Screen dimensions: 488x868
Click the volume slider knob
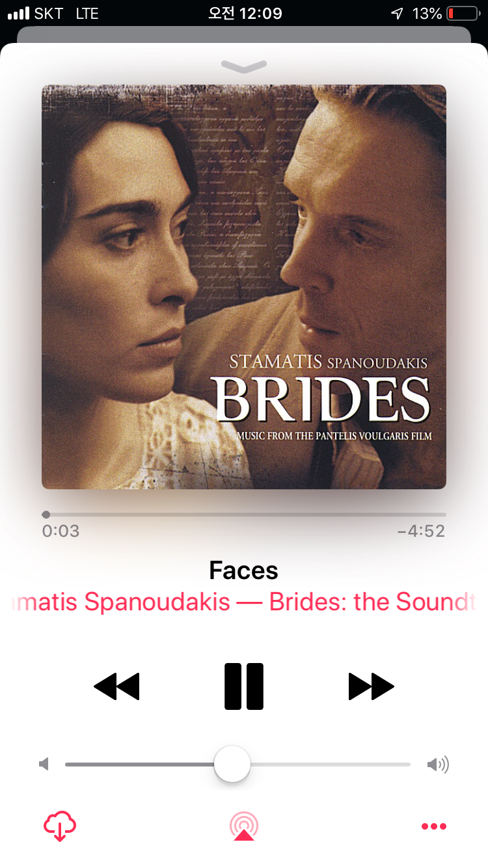(232, 764)
